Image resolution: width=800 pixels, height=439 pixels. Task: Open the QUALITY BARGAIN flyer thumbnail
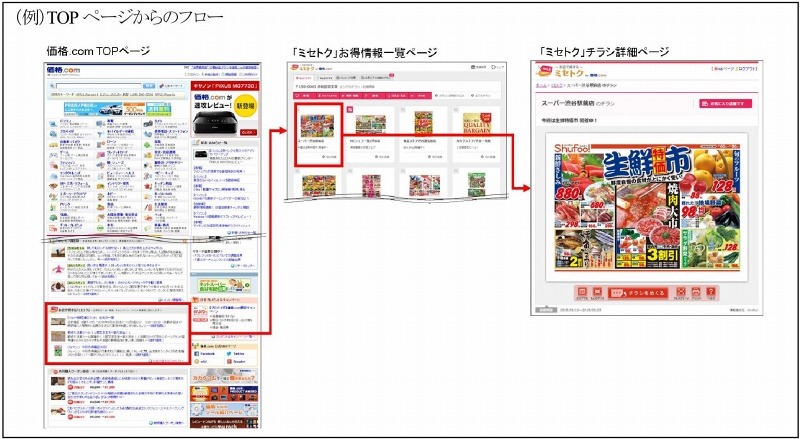(x=477, y=123)
